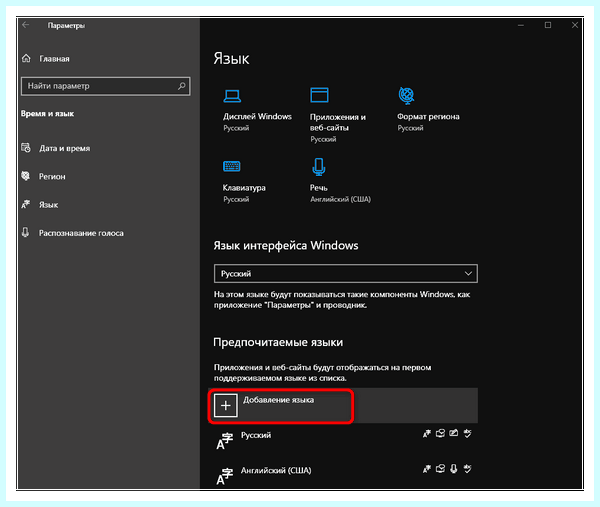Click the language glyph icon beside Русский
The height and width of the screenshot is (507, 600).
[225, 441]
